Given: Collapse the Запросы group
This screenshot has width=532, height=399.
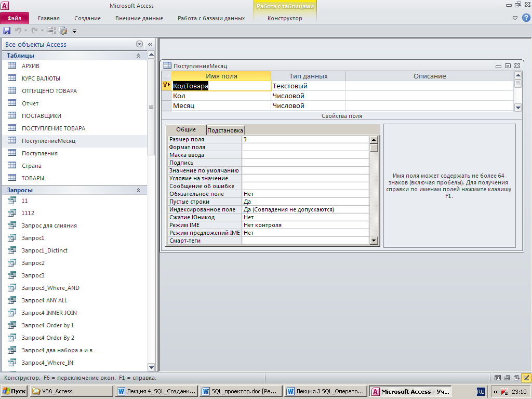Looking at the screenshot, I should tap(138, 190).
